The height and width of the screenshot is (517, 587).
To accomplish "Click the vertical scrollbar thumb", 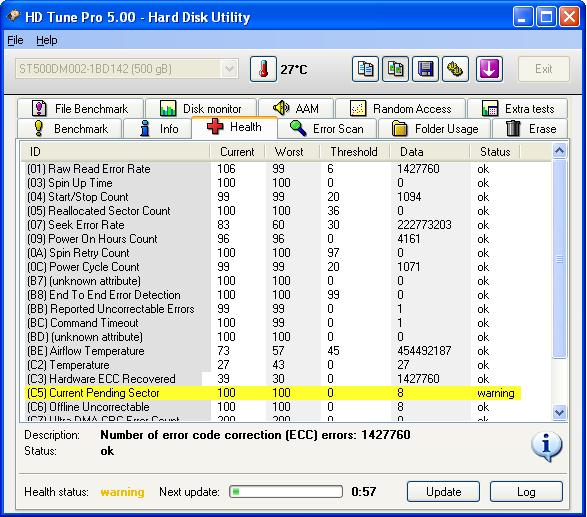I will point(559,259).
